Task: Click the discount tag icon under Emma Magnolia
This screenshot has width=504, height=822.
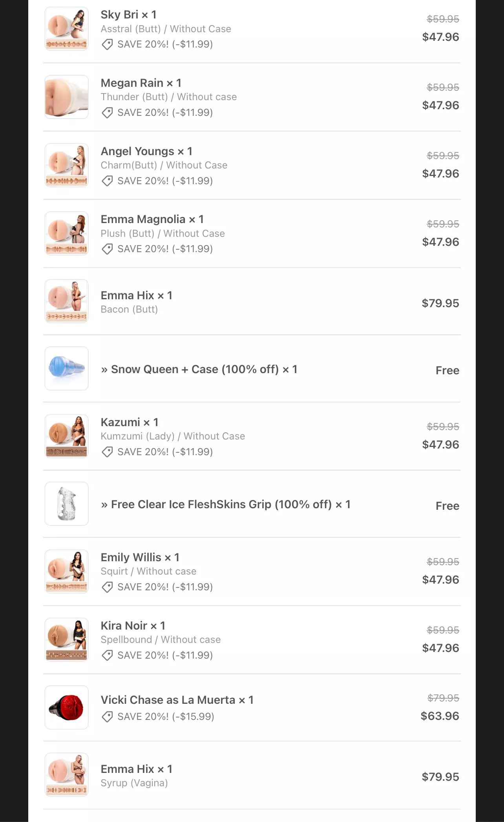Action: click(107, 249)
